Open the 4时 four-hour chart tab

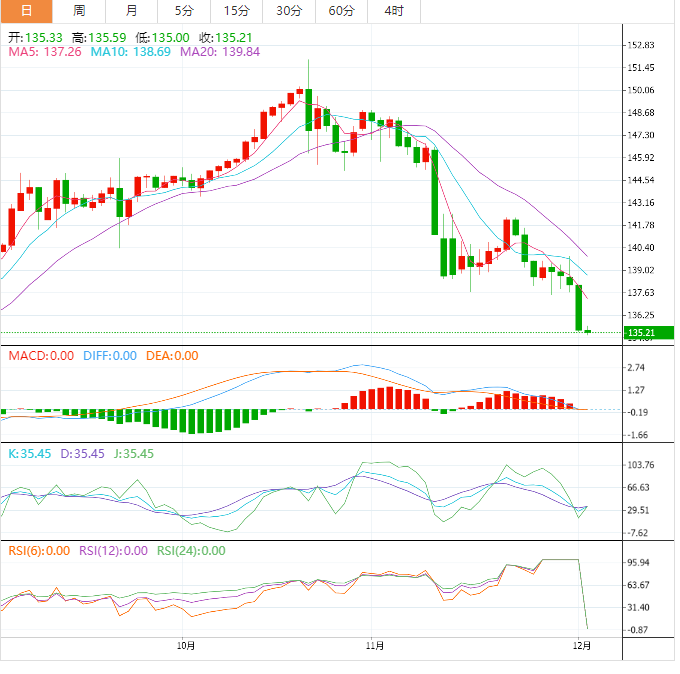pos(394,11)
